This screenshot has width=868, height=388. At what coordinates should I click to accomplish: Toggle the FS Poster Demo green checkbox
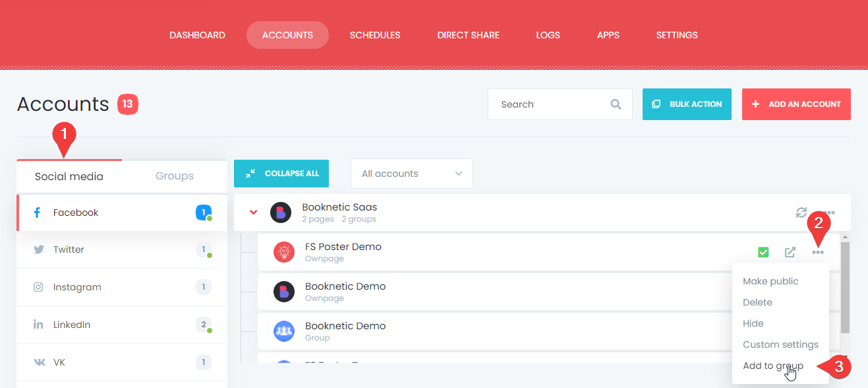pos(763,252)
